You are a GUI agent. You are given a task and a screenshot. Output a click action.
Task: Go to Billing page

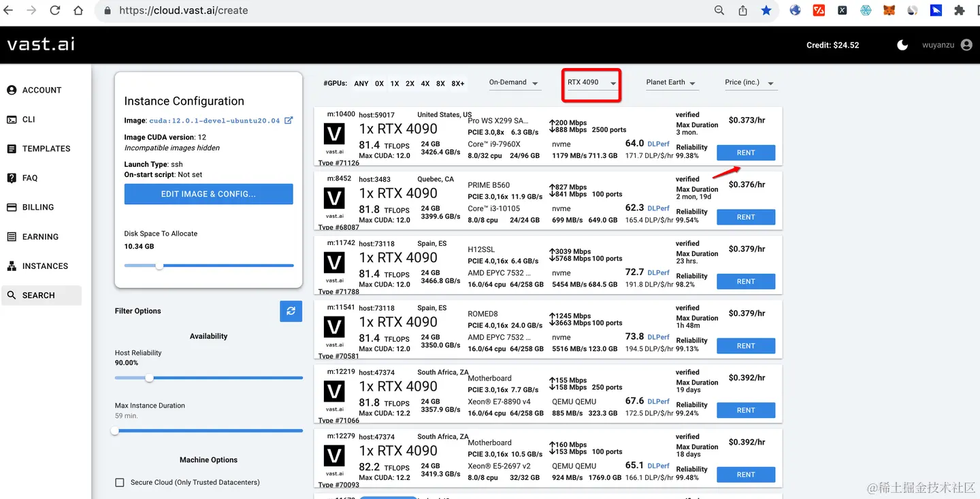click(x=42, y=207)
